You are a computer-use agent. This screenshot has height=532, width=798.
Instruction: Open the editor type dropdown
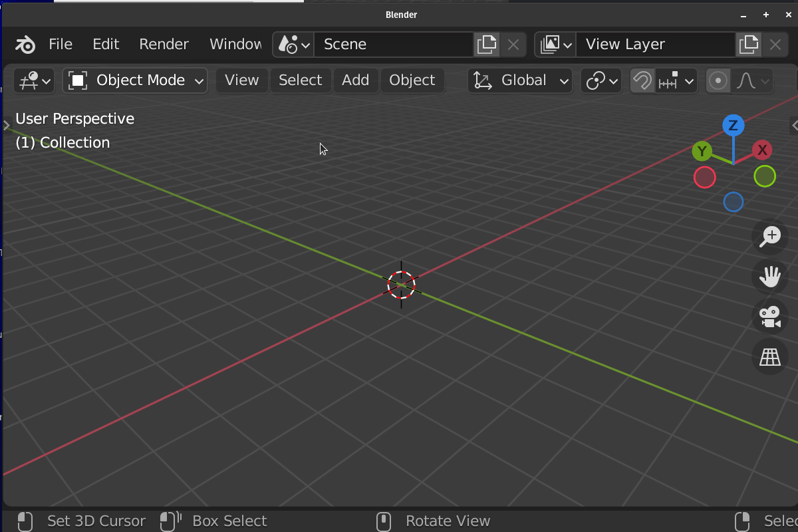[35, 80]
